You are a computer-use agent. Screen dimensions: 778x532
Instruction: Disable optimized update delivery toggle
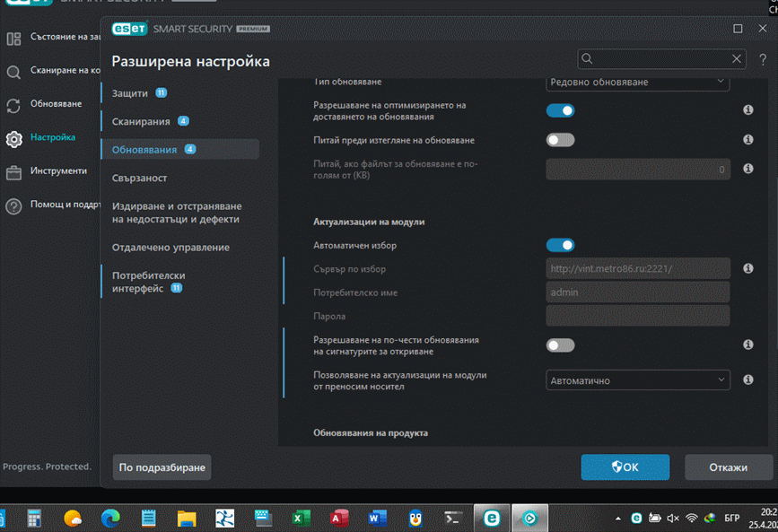click(560, 110)
